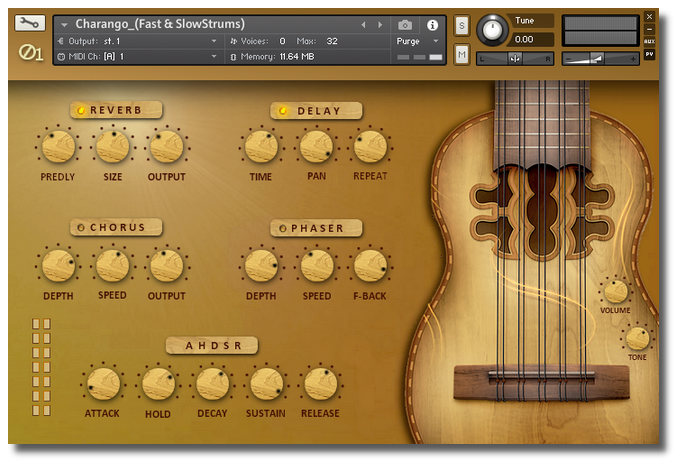Click the HOLD knob
Viewport: 678px width, 466px height.
tap(158, 384)
